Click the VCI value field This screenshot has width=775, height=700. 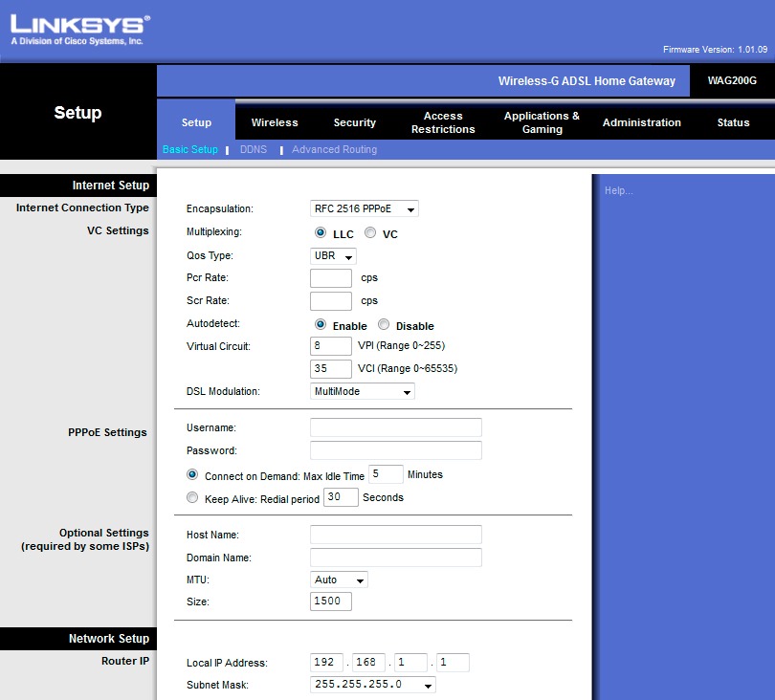pyautogui.click(x=331, y=368)
